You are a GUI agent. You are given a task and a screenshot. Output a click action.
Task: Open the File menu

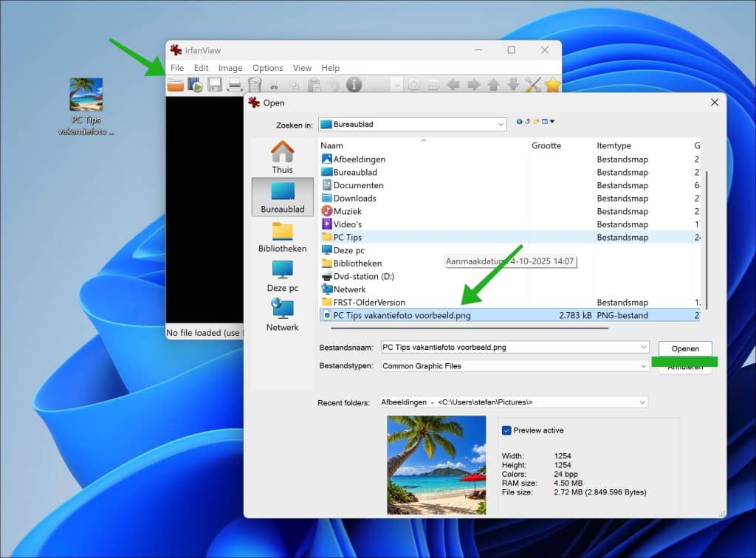click(177, 68)
